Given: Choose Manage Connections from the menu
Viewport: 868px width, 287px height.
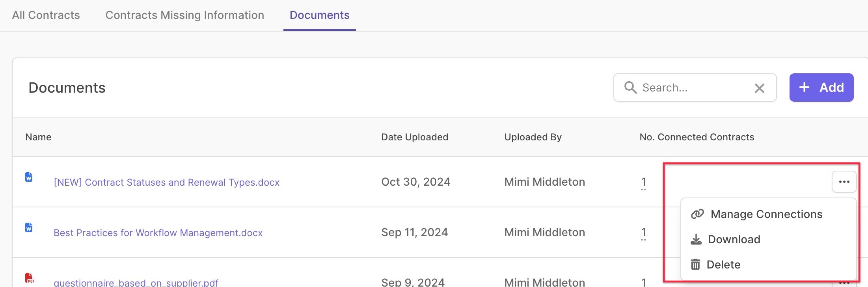Looking at the screenshot, I should point(757,214).
